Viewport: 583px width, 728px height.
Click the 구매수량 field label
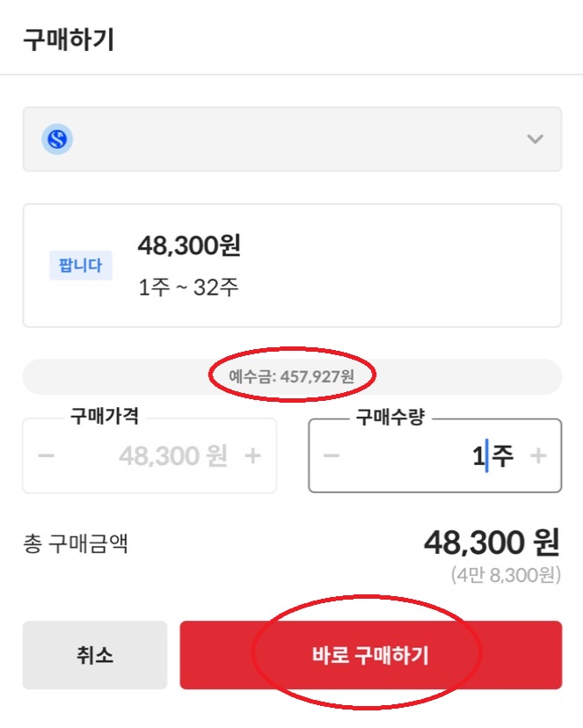(390, 417)
